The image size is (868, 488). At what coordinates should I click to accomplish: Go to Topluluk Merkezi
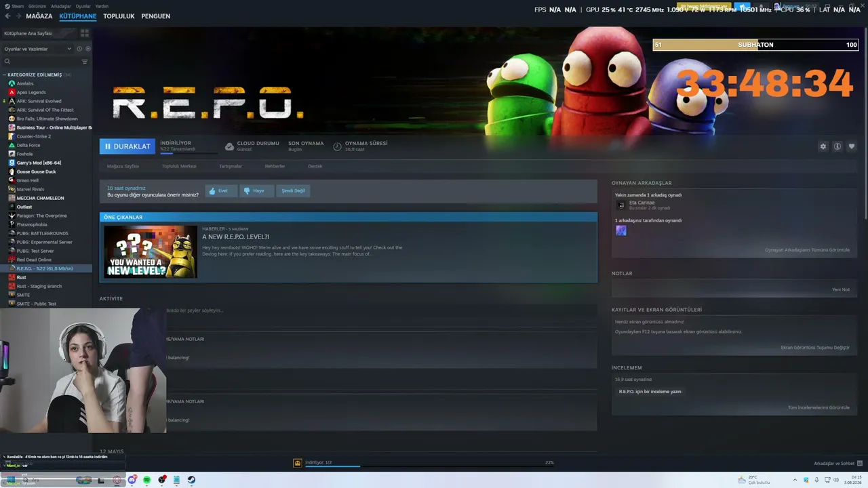(x=179, y=166)
